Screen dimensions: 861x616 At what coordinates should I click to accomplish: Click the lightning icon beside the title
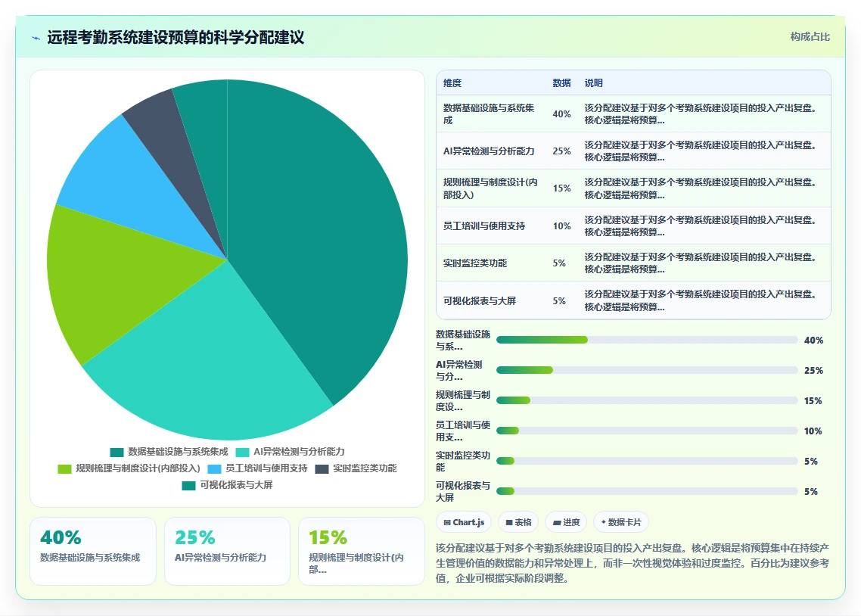36,38
